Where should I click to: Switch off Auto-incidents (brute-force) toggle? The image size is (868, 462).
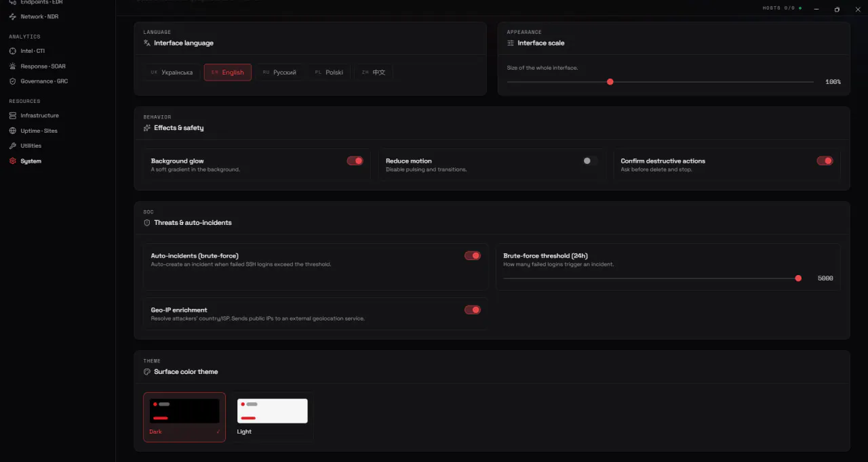(473, 255)
